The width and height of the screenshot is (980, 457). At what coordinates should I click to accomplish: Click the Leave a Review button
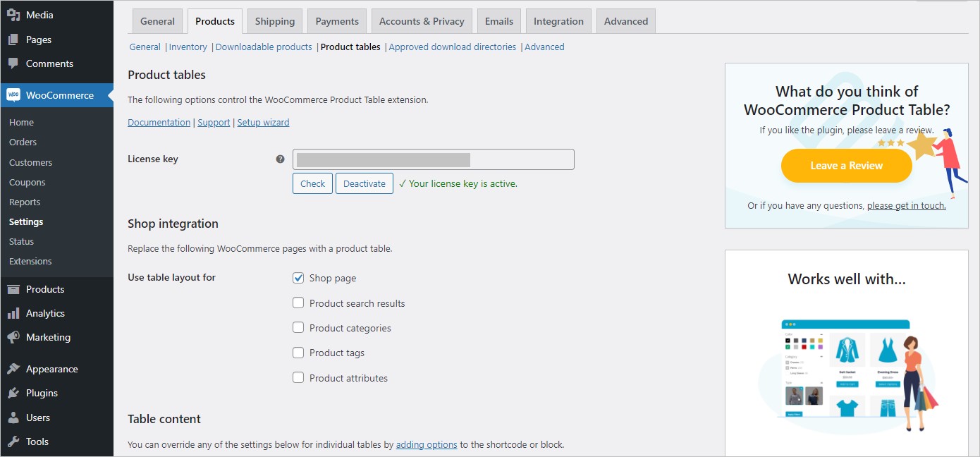point(846,165)
